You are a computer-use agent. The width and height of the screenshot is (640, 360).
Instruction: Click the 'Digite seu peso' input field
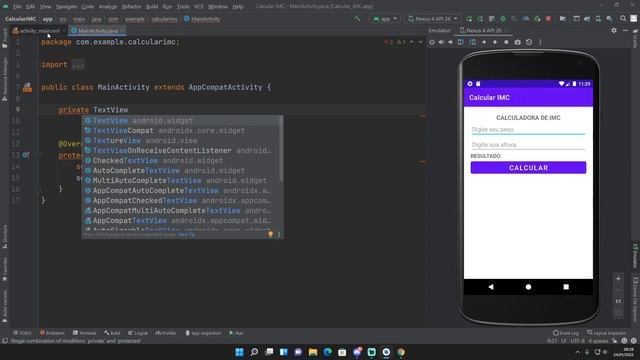pos(528,129)
